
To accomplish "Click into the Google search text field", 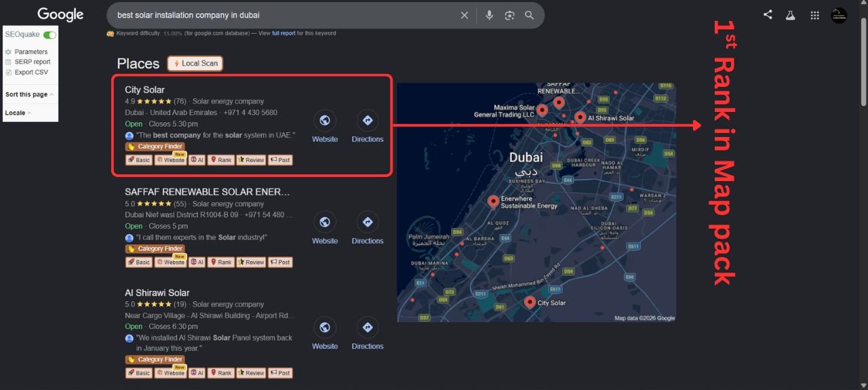I will (285, 15).
